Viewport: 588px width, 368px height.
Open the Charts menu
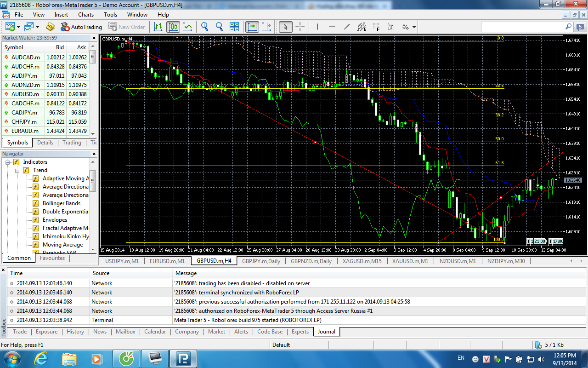[86, 15]
